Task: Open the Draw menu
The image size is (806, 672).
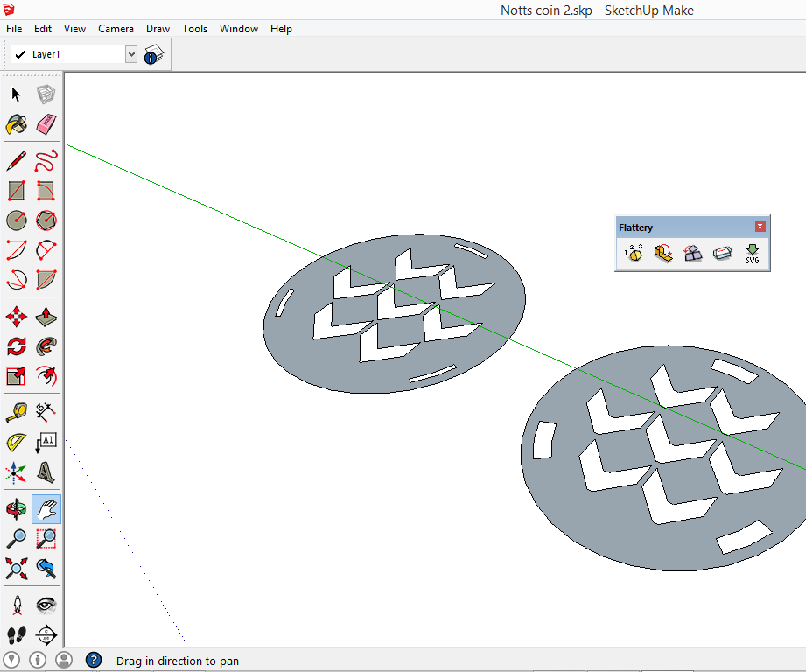Action: point(158,28)
